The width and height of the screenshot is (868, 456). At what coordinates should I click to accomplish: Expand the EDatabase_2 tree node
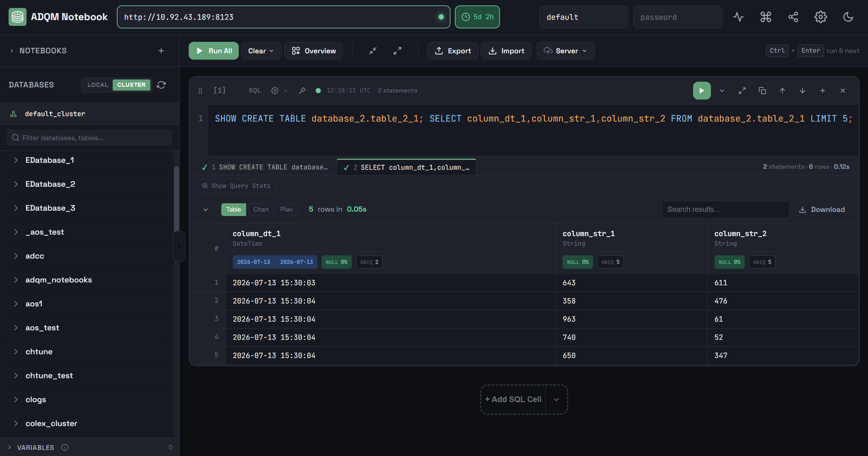[x=16, y=184]
